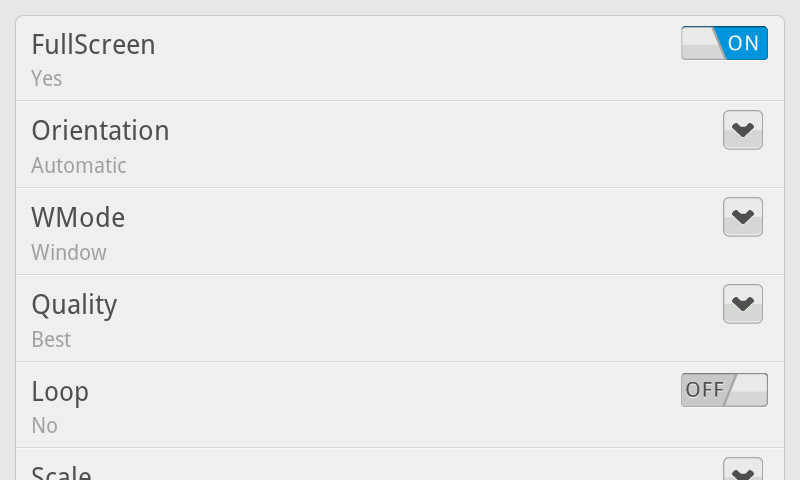Select the FullScreen setting title
Image resolution: width=800 pixels, height=480 pixels.
tap(93, 44)
